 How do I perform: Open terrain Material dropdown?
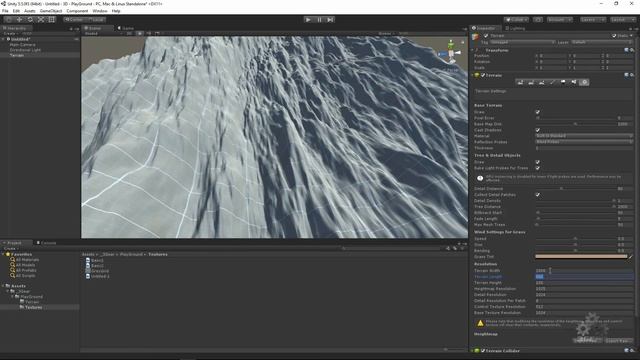pyautogui.click(x=584, y=136)
